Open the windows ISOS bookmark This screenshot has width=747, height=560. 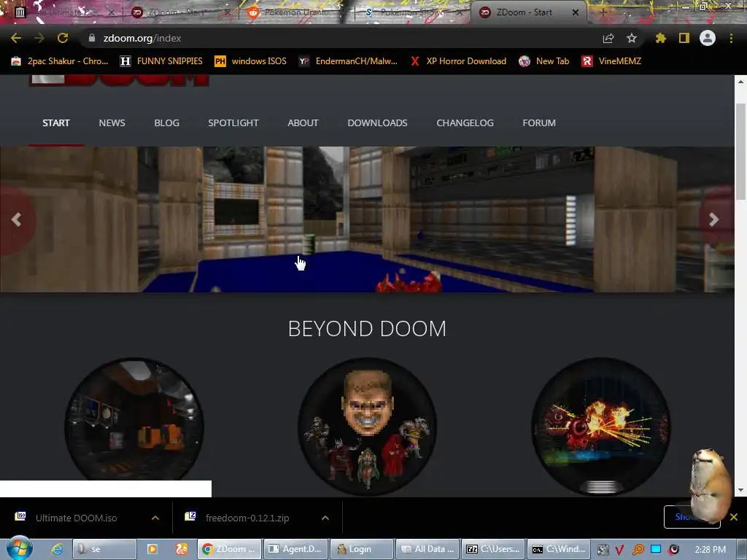(x=251, y=61)
